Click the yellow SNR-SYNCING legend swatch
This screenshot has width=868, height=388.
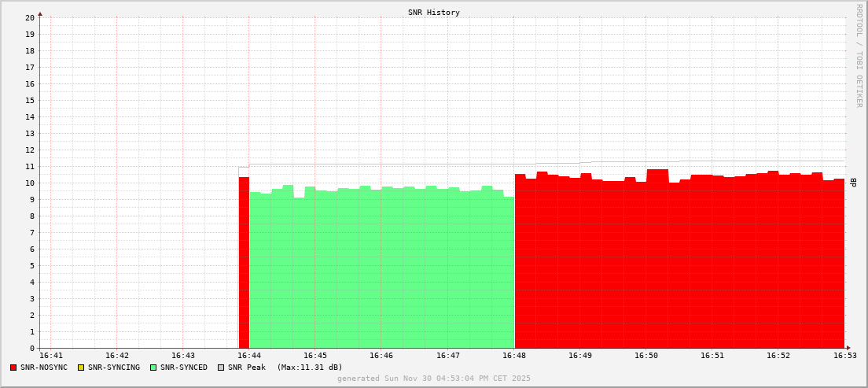pos(81,368)
